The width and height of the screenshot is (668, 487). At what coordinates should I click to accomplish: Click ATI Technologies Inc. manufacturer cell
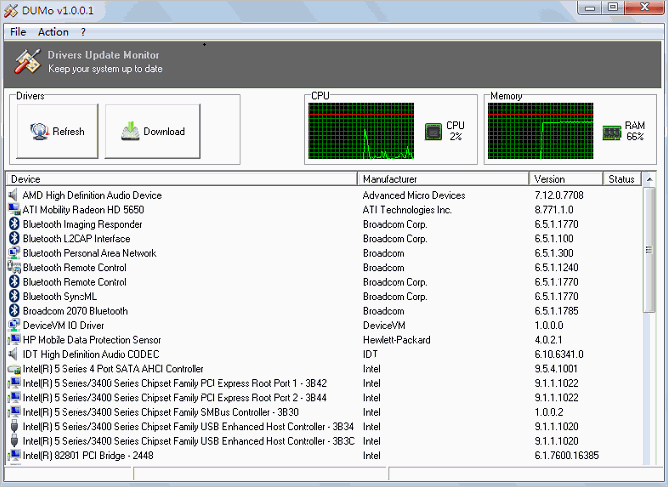click(407, 210)
